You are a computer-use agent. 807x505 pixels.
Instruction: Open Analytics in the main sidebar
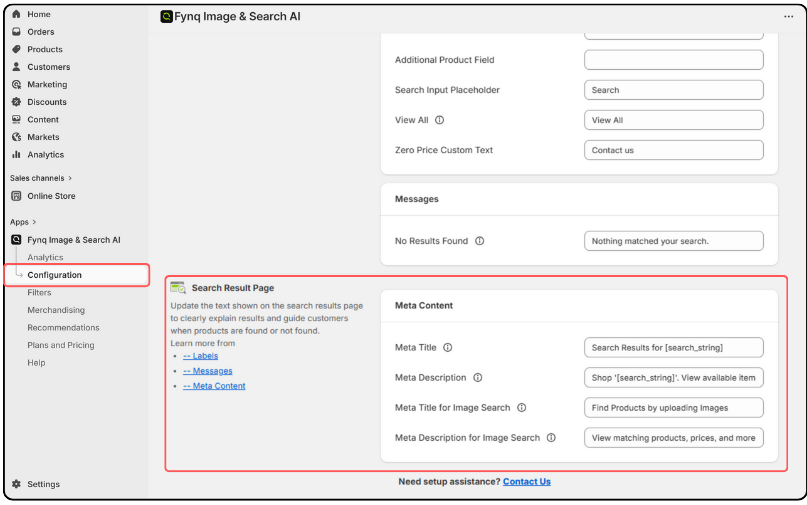coord(45,154)
